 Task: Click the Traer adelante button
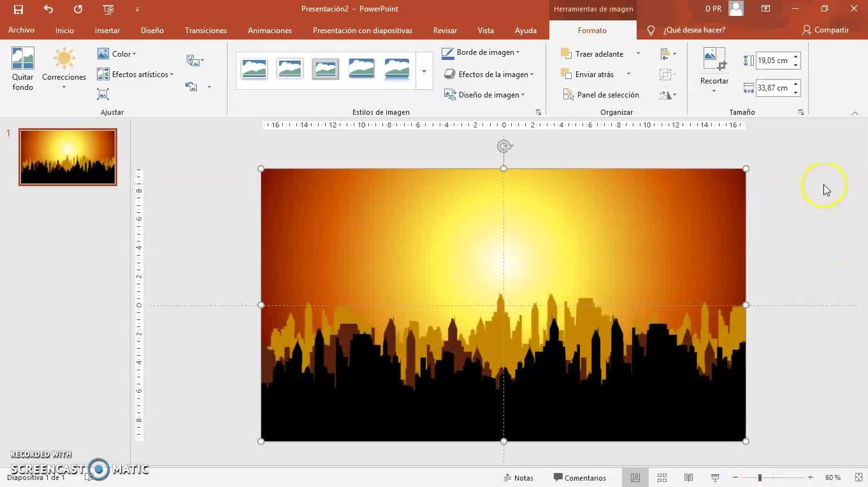593,54
